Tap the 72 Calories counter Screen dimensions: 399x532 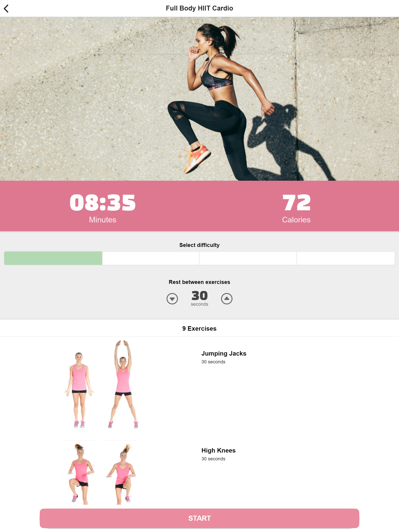tap(296, 208)
